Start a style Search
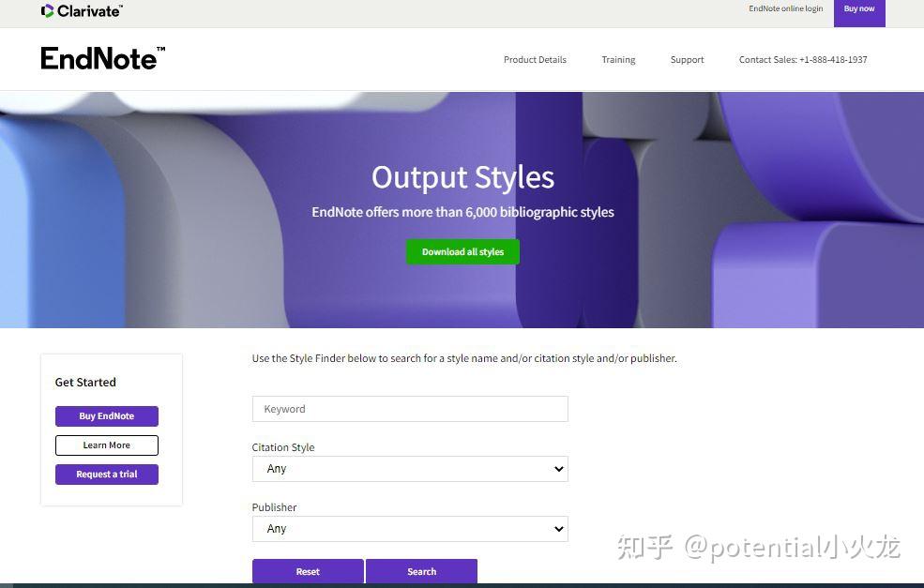The width and height of the screenshot is (924, 588). coord(421,571)
